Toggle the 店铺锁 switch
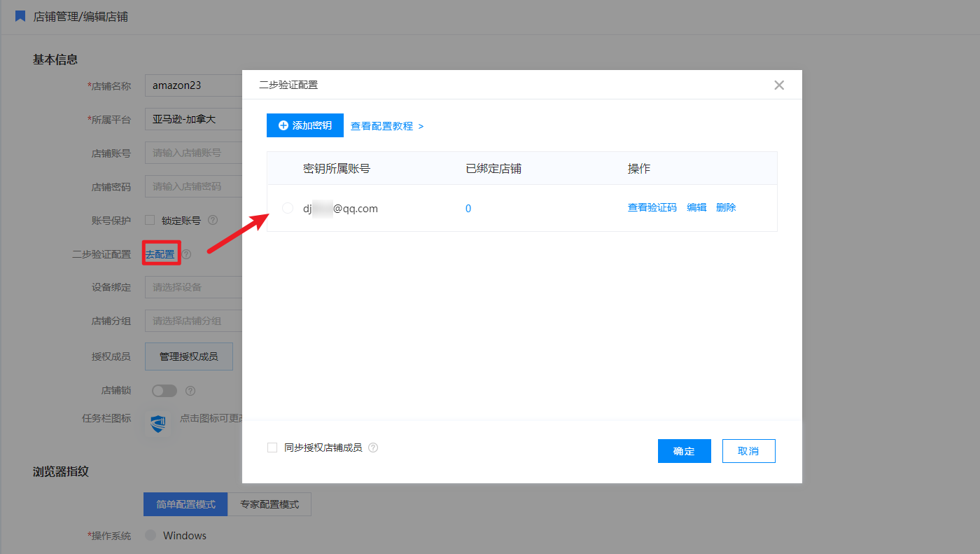This screenshot has height=554, width=980. tap(164, 391)
